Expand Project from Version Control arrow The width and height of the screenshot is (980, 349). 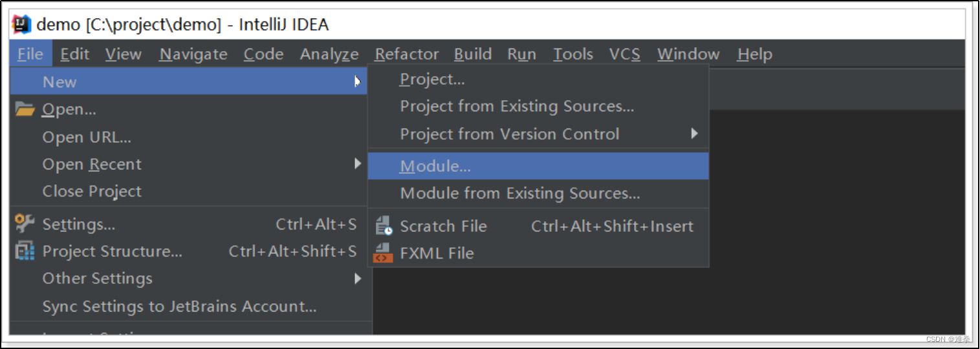[x=694, y=134]
